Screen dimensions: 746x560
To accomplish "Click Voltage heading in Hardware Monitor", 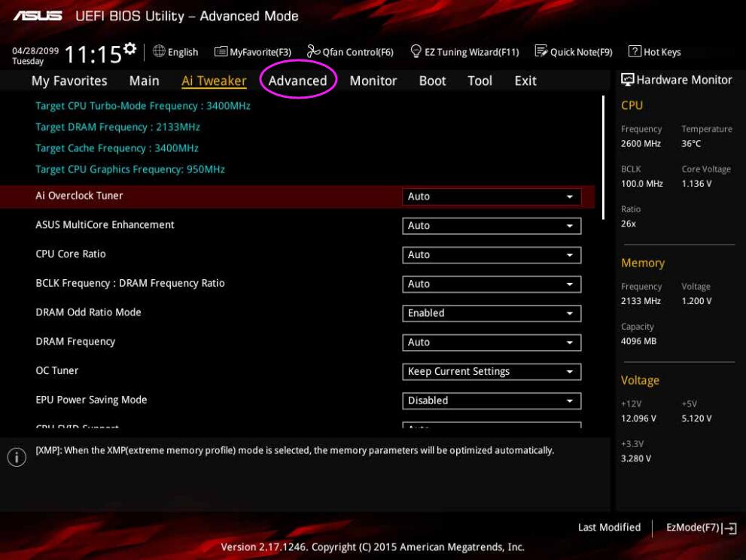I will [640, 380].
